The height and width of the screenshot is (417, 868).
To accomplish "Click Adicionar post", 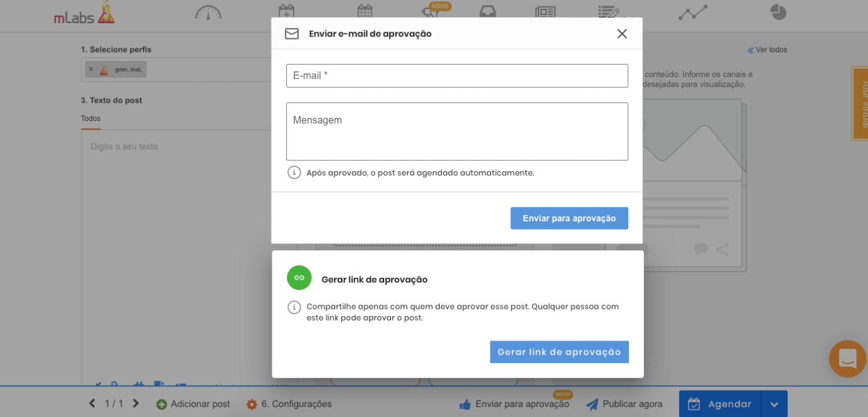I will 193,404.
